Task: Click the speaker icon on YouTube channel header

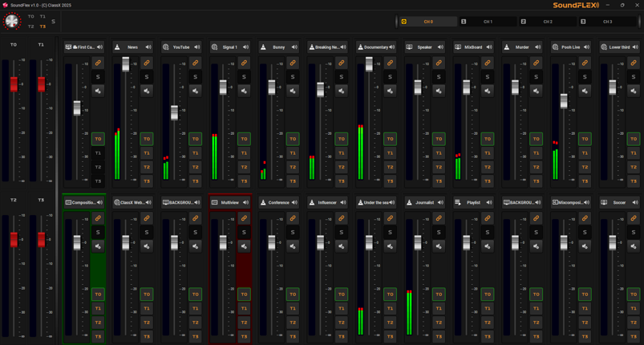Action: (197, 47)
